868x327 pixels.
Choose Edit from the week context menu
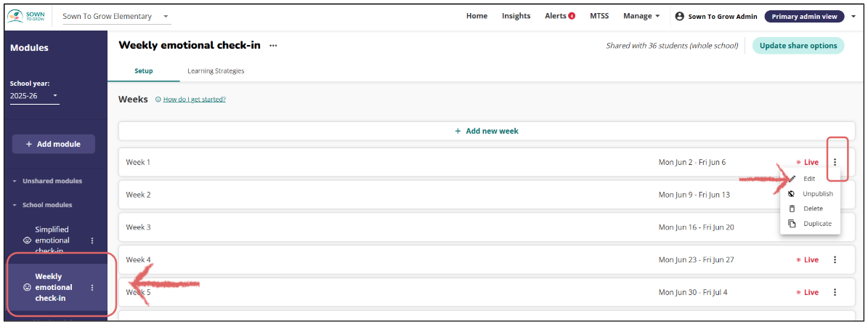[x=809, y=179]
